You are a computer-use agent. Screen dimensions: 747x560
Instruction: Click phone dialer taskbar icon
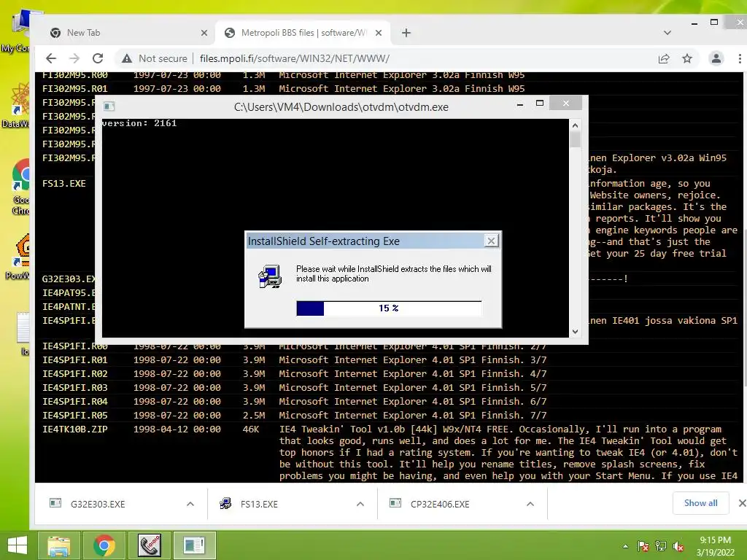[x=149, y=545]
